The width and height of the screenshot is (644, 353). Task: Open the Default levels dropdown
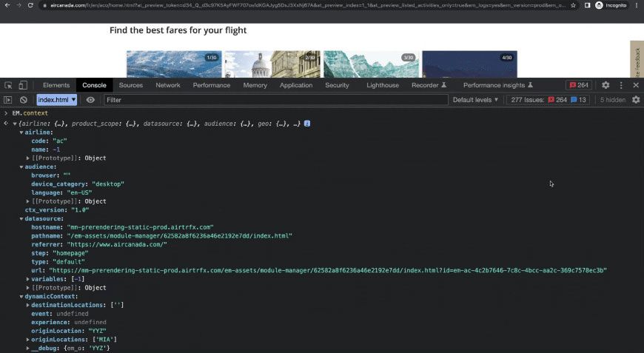point(475,100)
